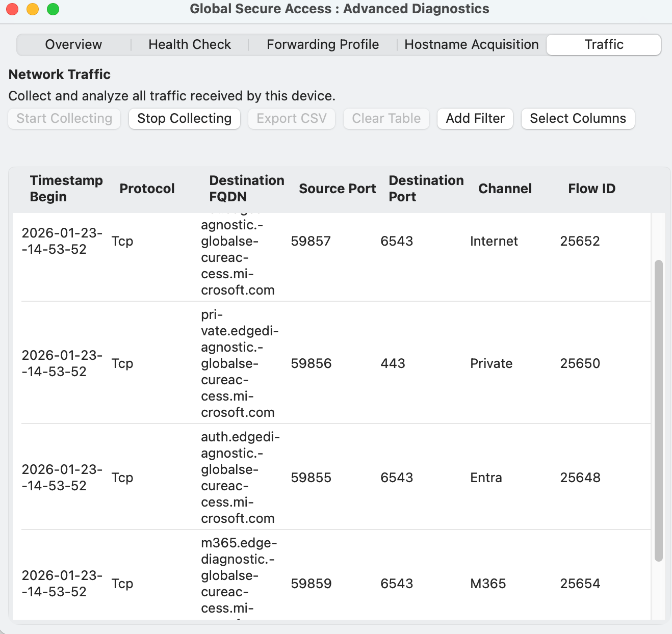Click the Channel column header
This screenshot has height=634, width=672.
tap(505, 189)
